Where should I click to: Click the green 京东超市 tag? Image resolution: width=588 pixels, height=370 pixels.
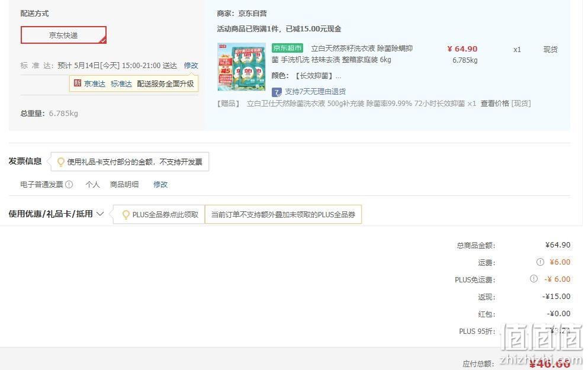(x=287, y=48)
